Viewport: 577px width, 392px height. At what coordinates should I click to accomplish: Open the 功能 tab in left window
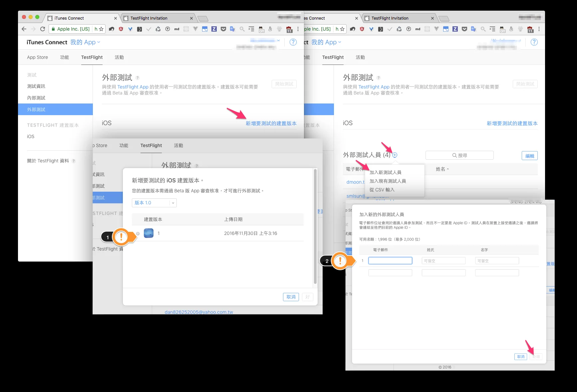click(x=64, y=57)
